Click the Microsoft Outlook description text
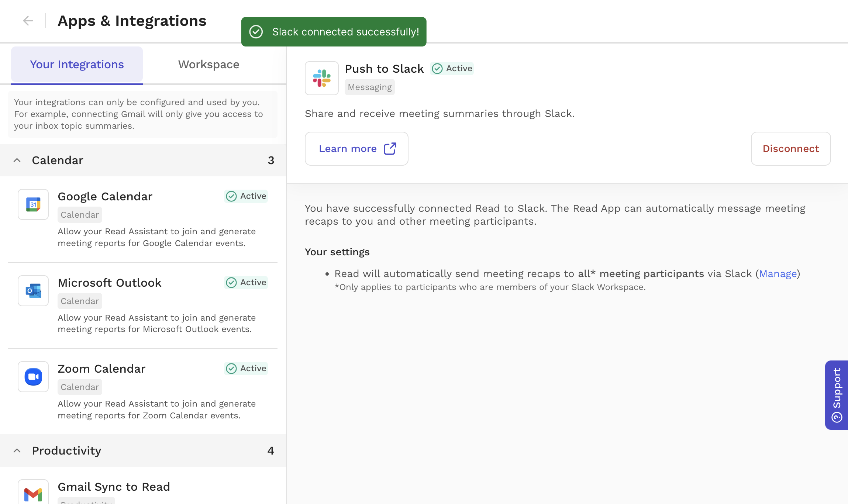This screenshot has width=848, height=504. (x=157, y=323)
